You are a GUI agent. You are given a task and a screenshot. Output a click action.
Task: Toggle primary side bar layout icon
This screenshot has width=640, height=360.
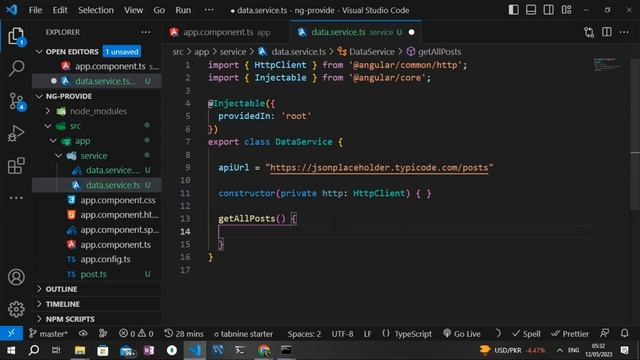coord(513,10)
